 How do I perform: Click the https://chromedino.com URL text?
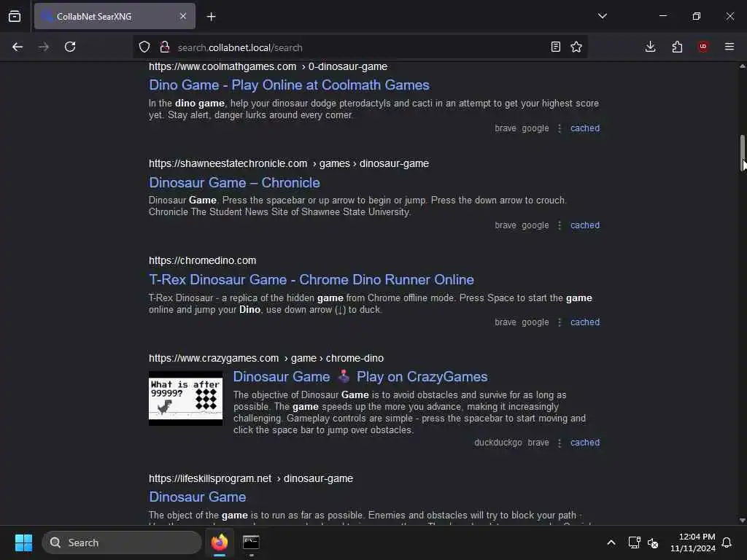coord(203,260)
